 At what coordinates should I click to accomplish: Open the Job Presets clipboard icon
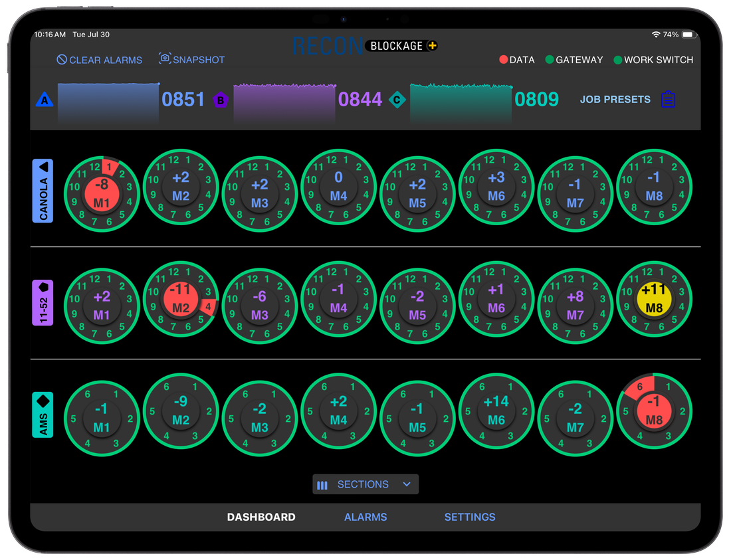[x=668, y=99]
